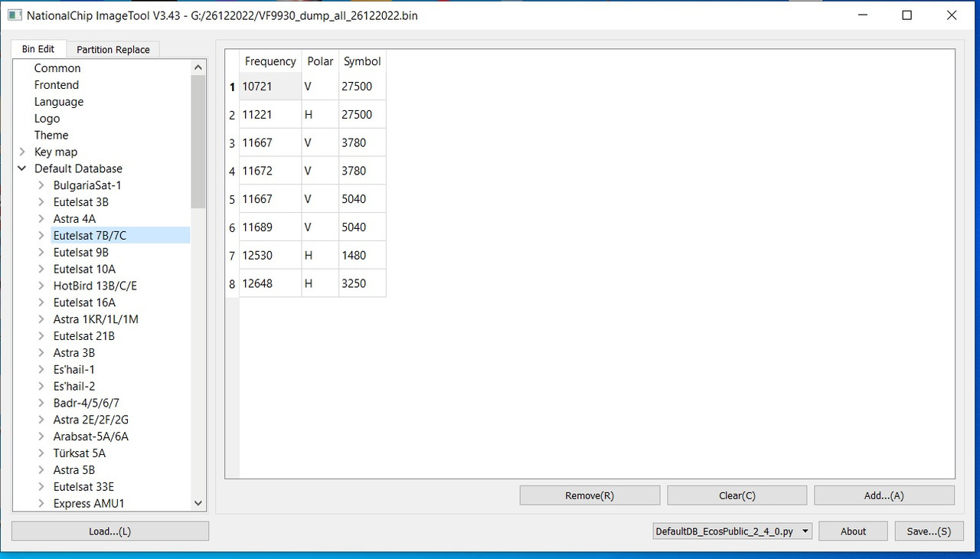The width and height of the screenshot is (980, 559).
Task: Expand the BulgariaSat-1 satellite node
Action: point(41,185)
